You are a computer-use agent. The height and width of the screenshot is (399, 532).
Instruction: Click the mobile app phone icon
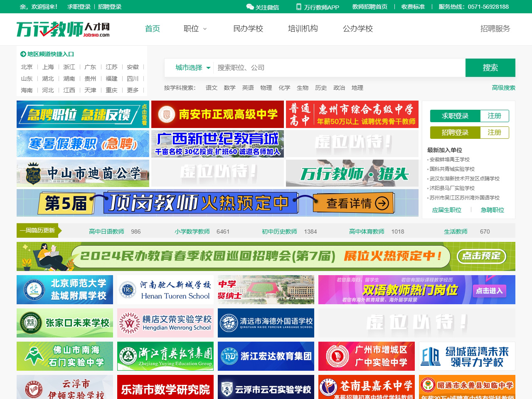point(298,7)
